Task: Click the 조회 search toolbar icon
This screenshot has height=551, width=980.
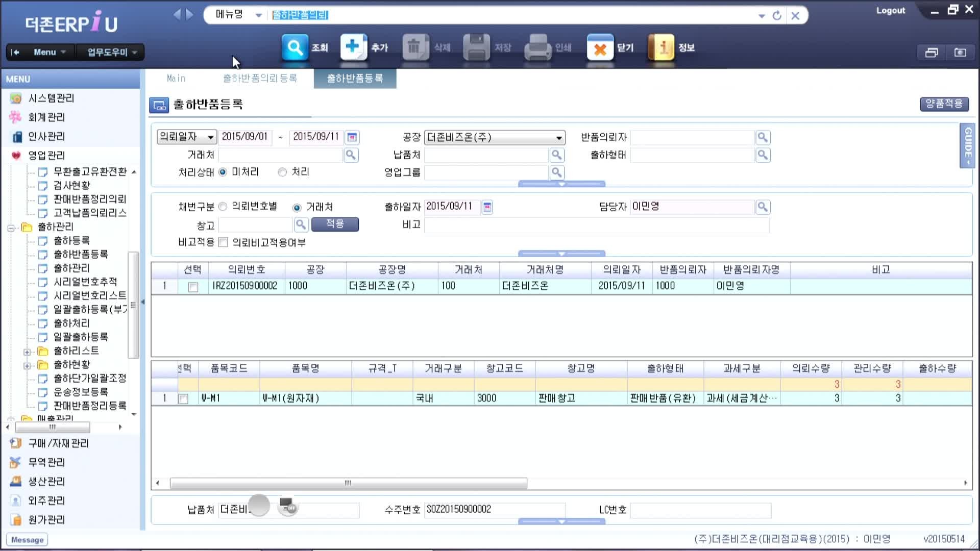Action: (295, 47)
